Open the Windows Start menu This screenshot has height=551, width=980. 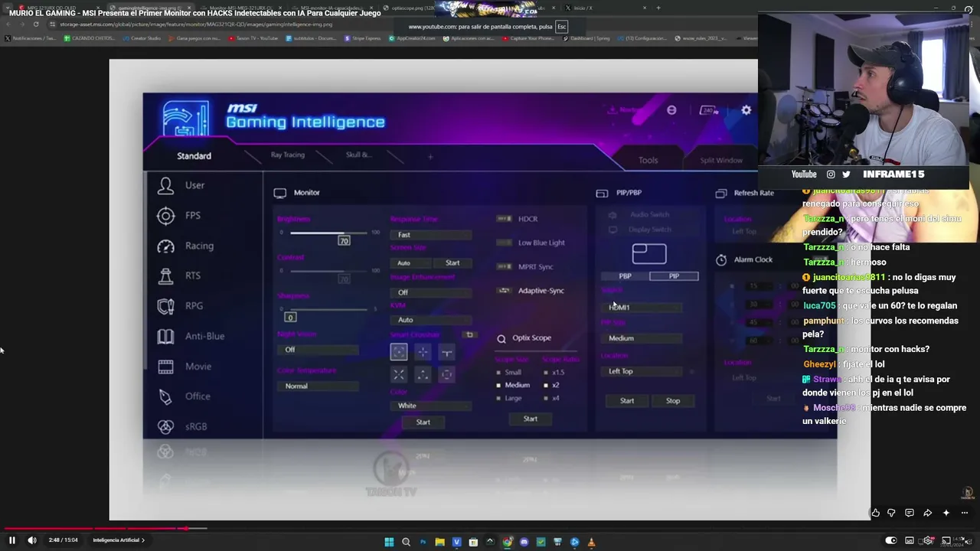[x=389, y=542]
